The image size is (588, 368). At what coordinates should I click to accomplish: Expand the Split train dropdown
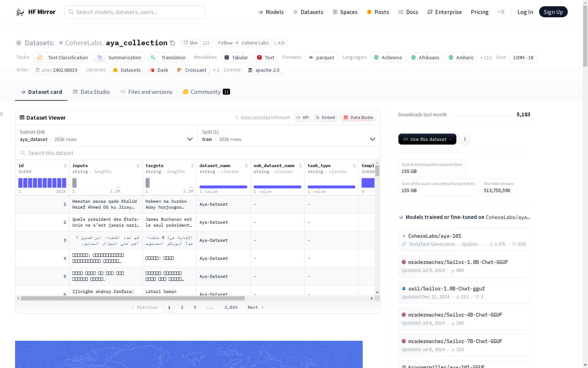coord(289,135)
